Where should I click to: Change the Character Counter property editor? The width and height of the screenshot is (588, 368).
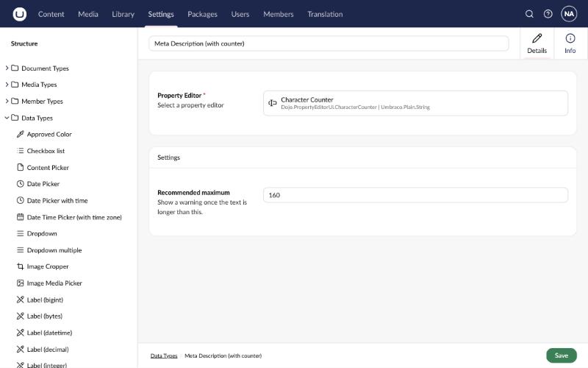point(415,103)
